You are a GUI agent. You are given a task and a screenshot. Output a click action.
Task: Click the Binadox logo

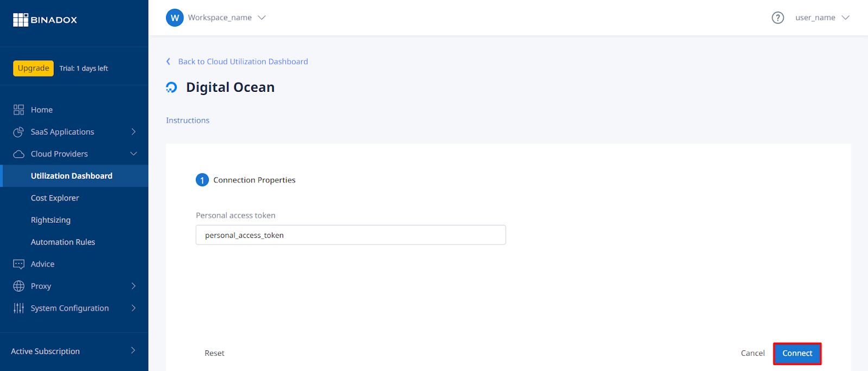45,20
